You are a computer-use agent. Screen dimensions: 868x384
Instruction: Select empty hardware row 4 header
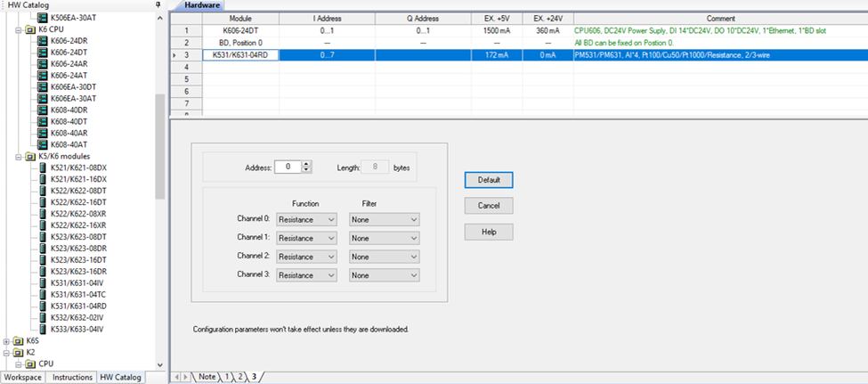pyautogui.click(x=187, y=67)
